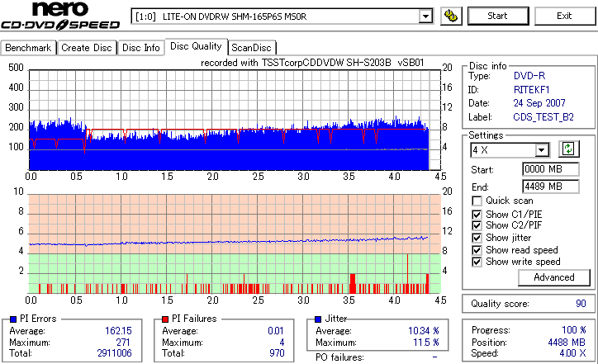Click the Nero CD-DVD Speed logo
The width and height of the screenshot is (598, 364).
pos(60,16)
